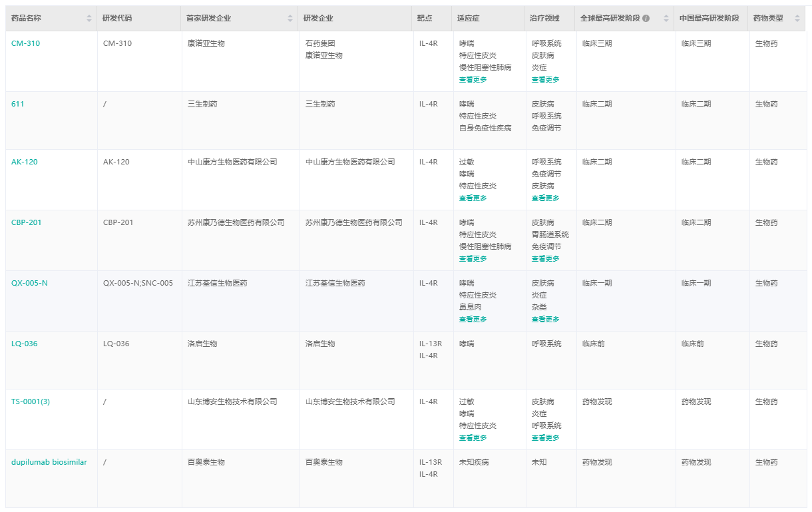
Task: Expand 查看更多 under CBP-201 适应症
Action: (473, 258)
